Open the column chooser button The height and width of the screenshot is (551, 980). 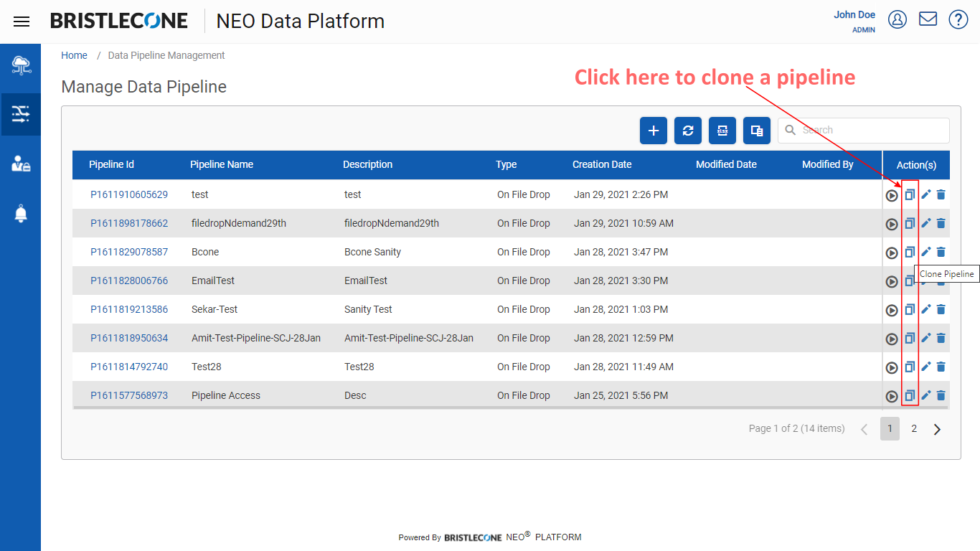point(757,131)
